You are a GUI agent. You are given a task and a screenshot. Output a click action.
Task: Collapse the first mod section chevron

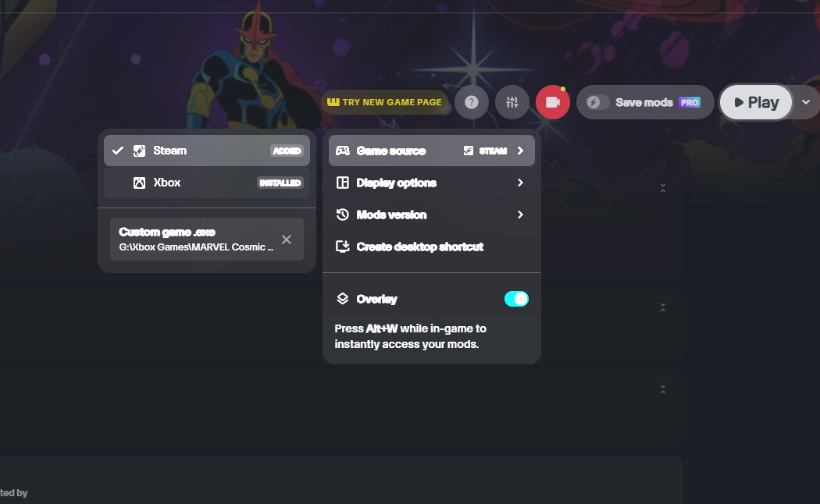click(662, 188)
